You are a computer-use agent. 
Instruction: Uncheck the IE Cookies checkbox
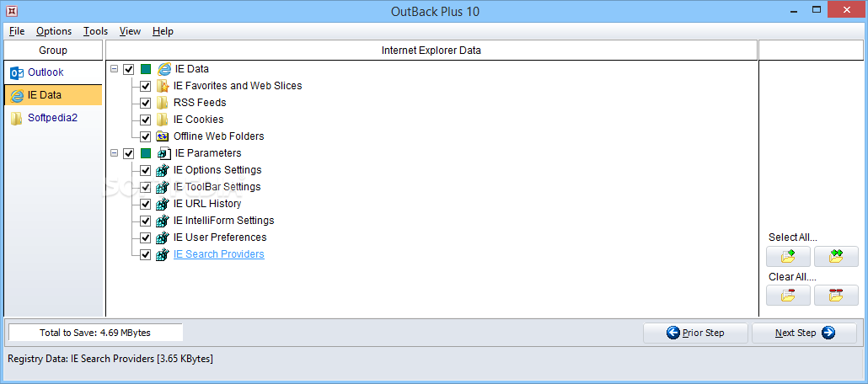tap(146, 120)
